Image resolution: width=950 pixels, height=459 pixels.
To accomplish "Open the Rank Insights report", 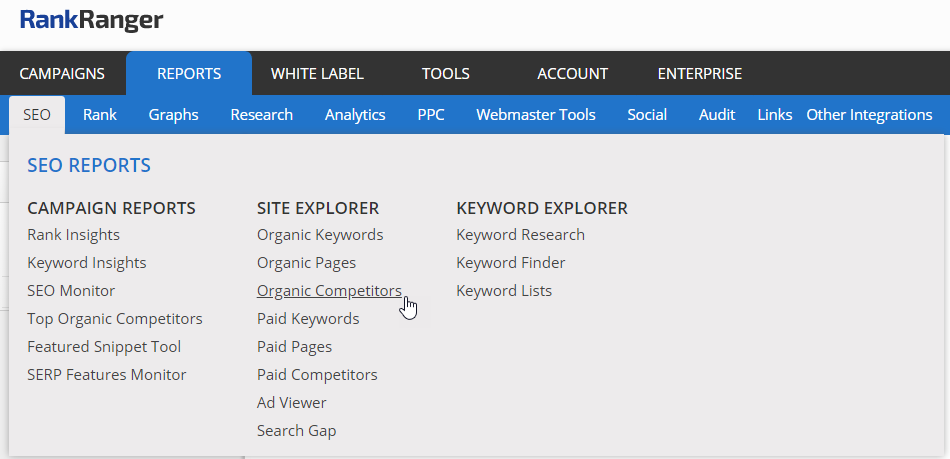I will point(74,235).
